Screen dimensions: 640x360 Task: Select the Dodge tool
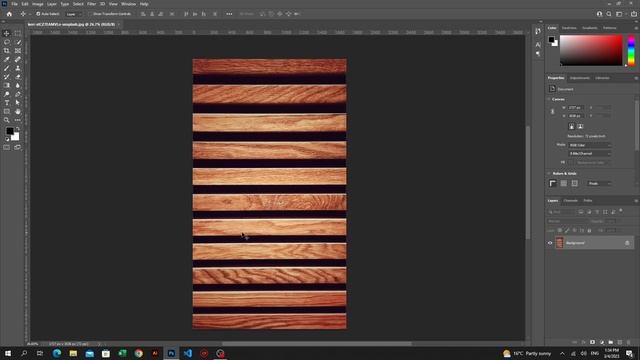coord(7,94)
